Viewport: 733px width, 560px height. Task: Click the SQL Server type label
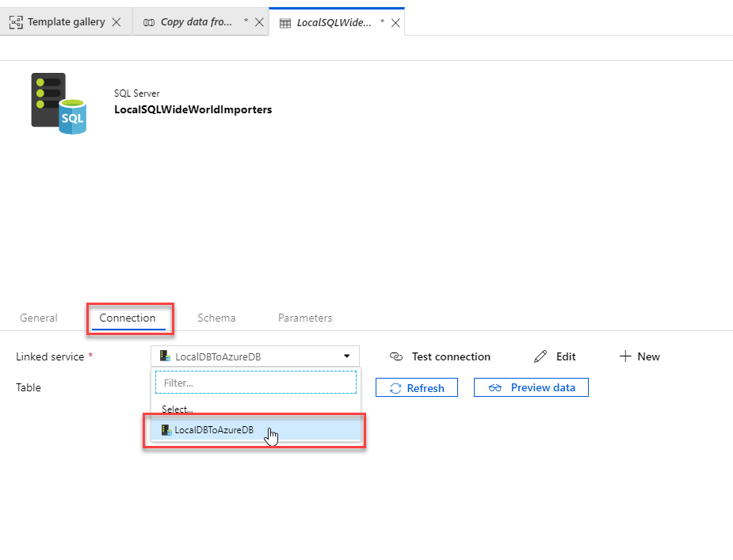(x=137, y=93)
